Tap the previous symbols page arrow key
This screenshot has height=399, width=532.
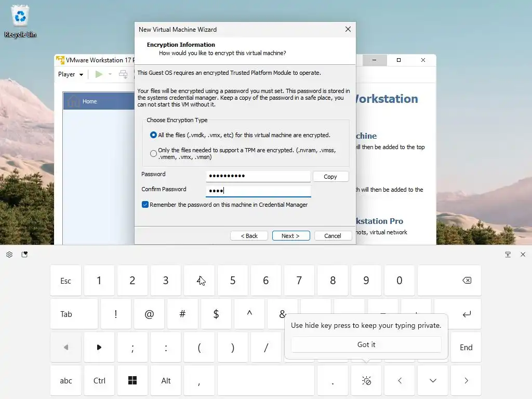(66, 347)
